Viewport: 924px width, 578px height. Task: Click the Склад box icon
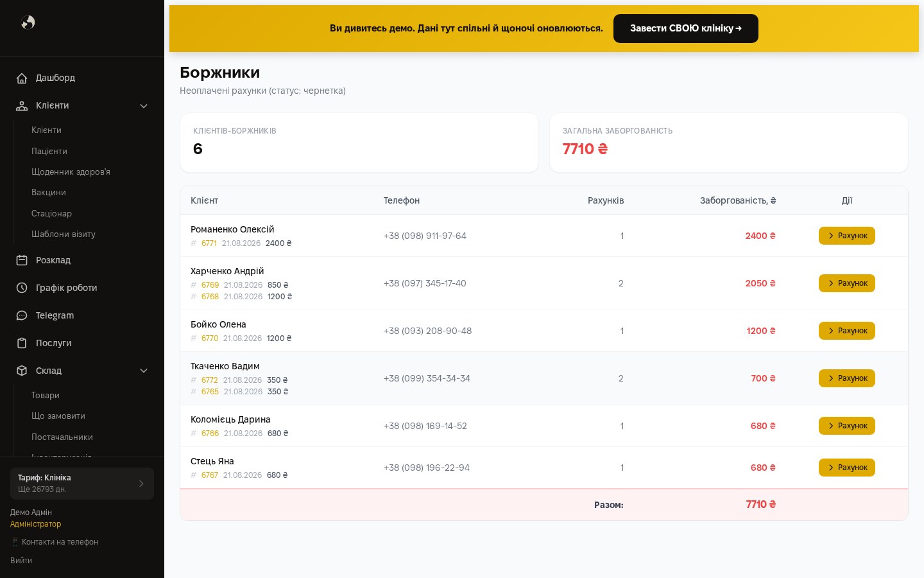(22, 371)
